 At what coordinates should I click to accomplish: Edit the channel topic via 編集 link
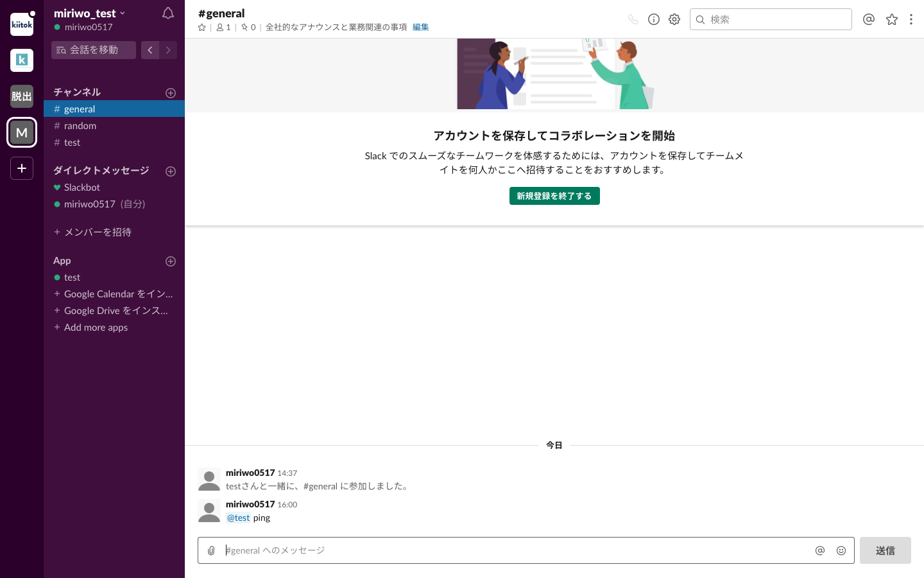click(420, 27)
